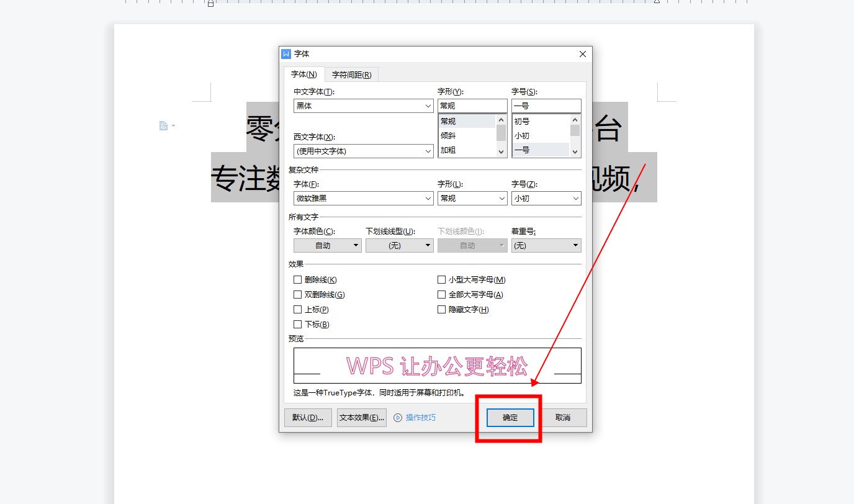Viewport: 854px width, 504px height.
Task: Expand the 中文字体 dropdown
Action: 428,106
